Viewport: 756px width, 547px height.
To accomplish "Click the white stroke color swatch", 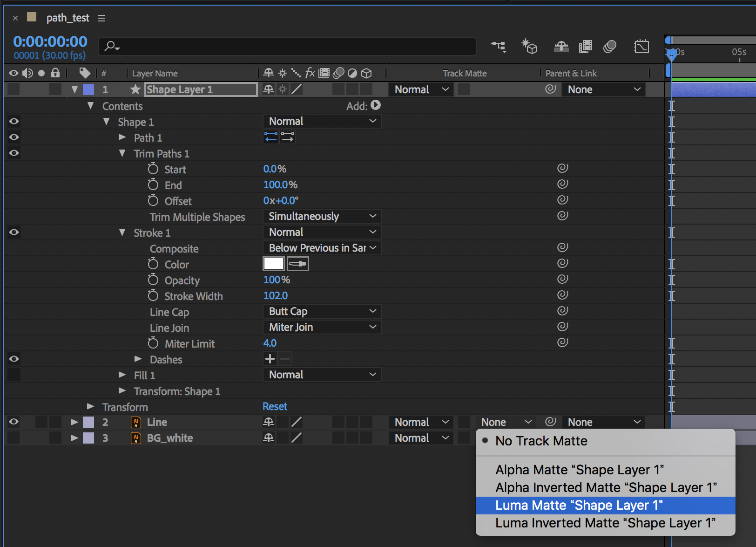I will click(274, 264).
